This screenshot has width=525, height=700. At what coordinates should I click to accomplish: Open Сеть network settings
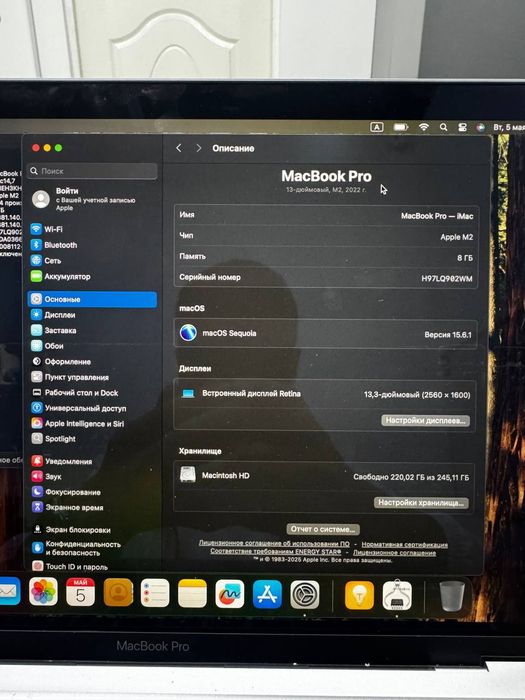click(x=53, y=261)
